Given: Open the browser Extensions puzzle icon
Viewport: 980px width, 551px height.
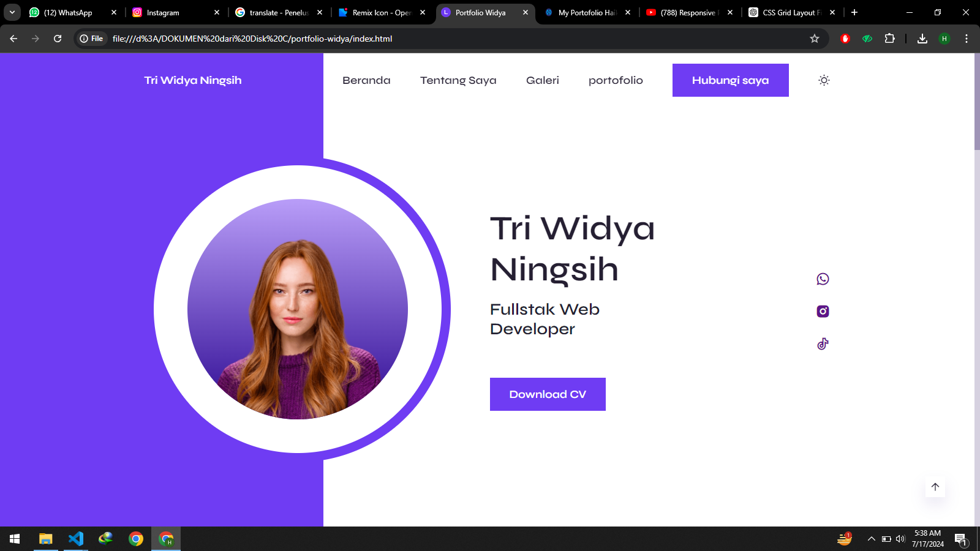Looking at the screenshot, I should point(889,39).
